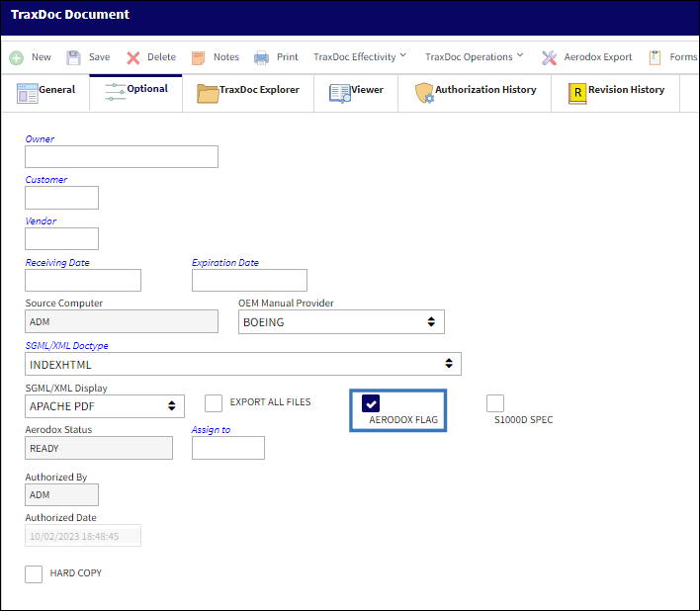Click the Authorized By ADM field
This screenshot has height=611, width=700.
61,495
